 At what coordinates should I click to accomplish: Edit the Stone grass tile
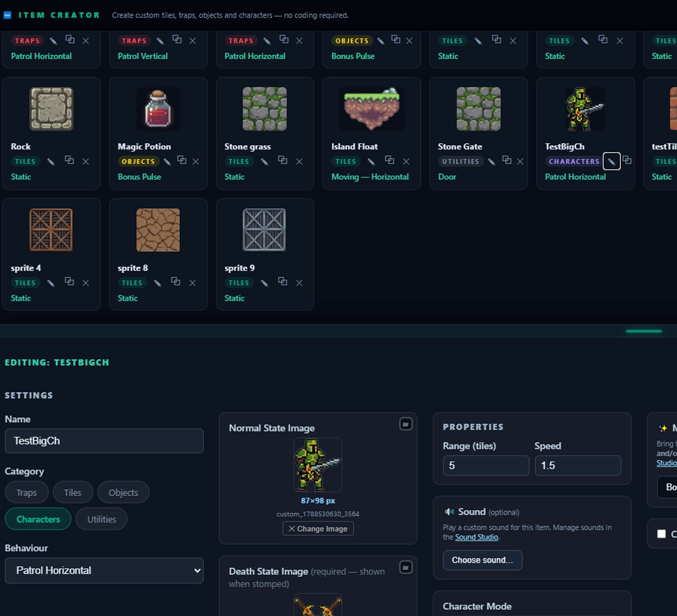(264, 162)
